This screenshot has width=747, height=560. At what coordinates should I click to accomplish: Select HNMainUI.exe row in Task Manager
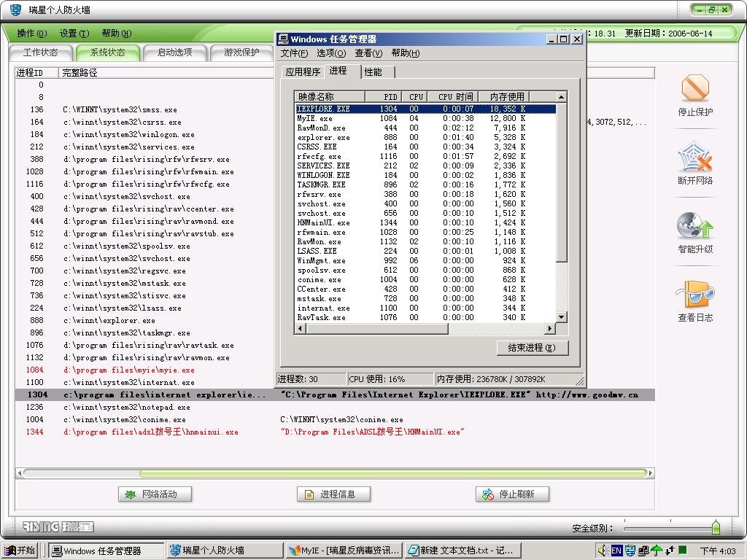(425, 222)
